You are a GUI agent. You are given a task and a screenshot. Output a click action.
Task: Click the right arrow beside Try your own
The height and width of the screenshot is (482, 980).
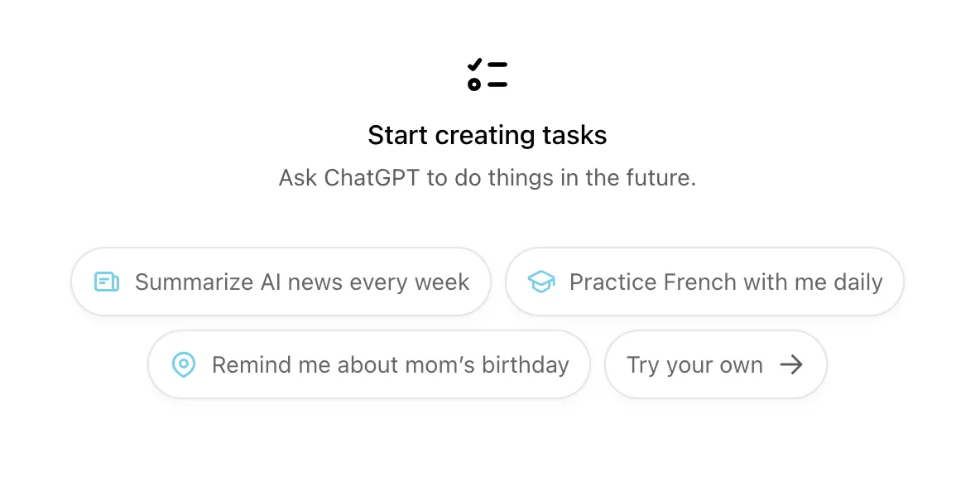click(x=792, y=365)
